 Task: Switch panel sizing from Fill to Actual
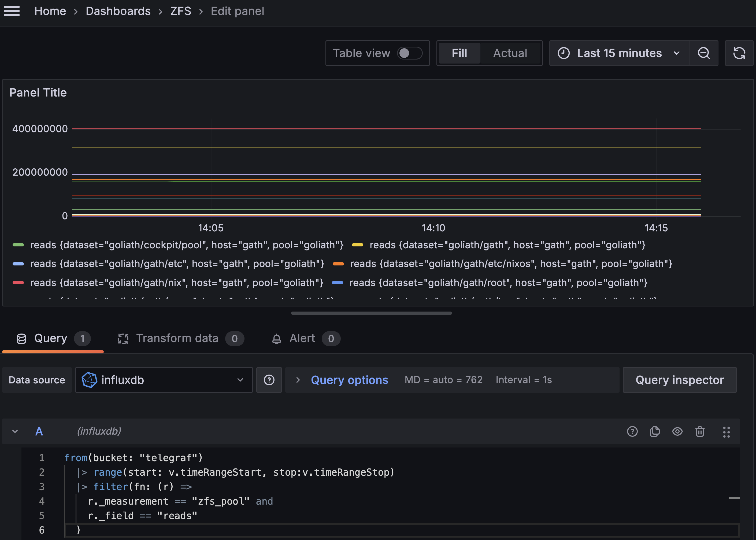pyautogui.click(x=510, y=53)
